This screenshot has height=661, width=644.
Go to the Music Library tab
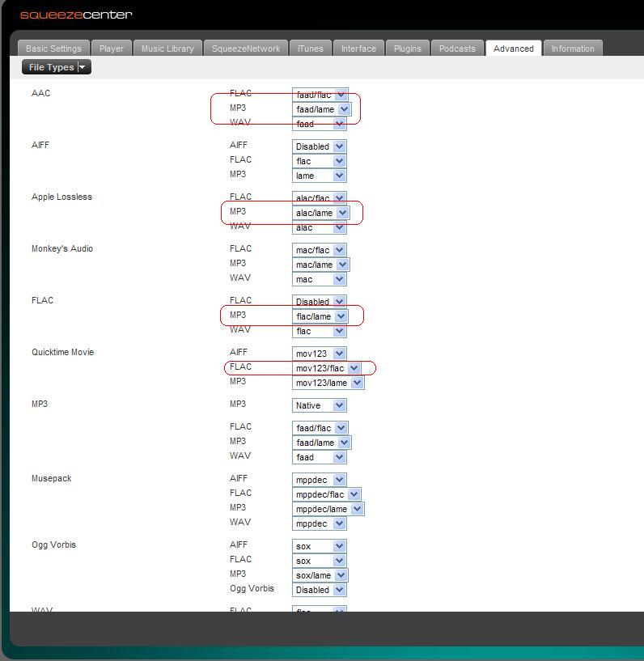[167, 49]
